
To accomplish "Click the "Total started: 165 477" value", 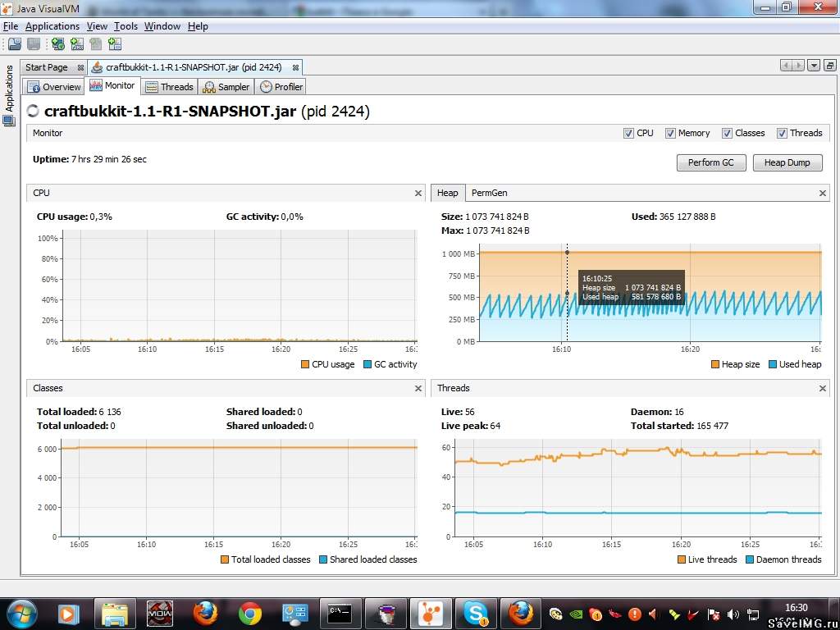I will (679, 426).
